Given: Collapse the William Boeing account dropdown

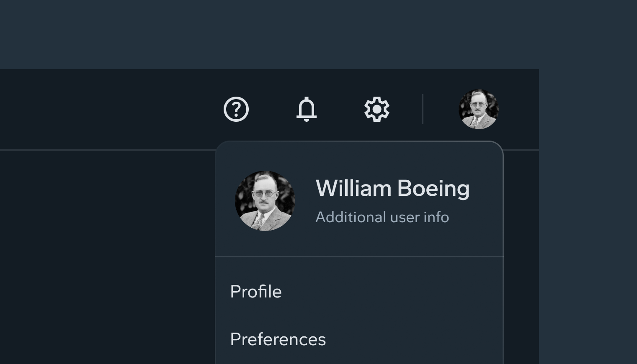Looking at the screenshot, I should [x=478, y=109].
